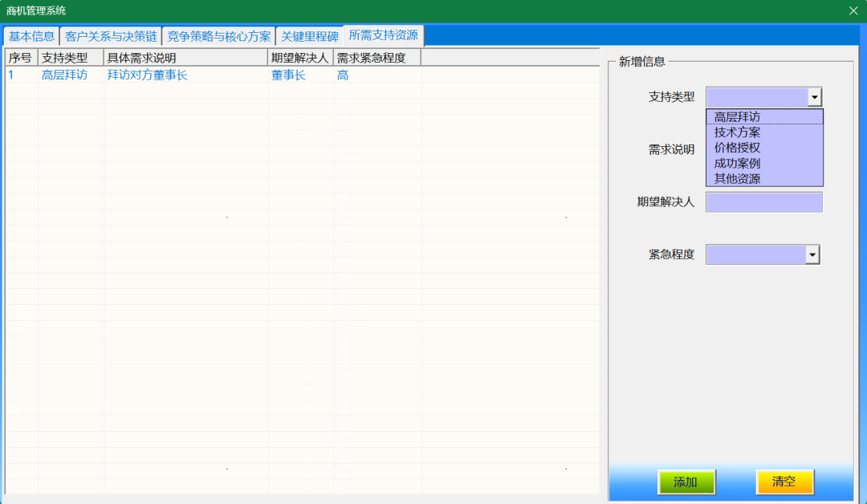The width and height of the screenshot is (867, 504).
Task: Choose 高层拜访 from the dropdown list
Action: click(x=765, y=116)
